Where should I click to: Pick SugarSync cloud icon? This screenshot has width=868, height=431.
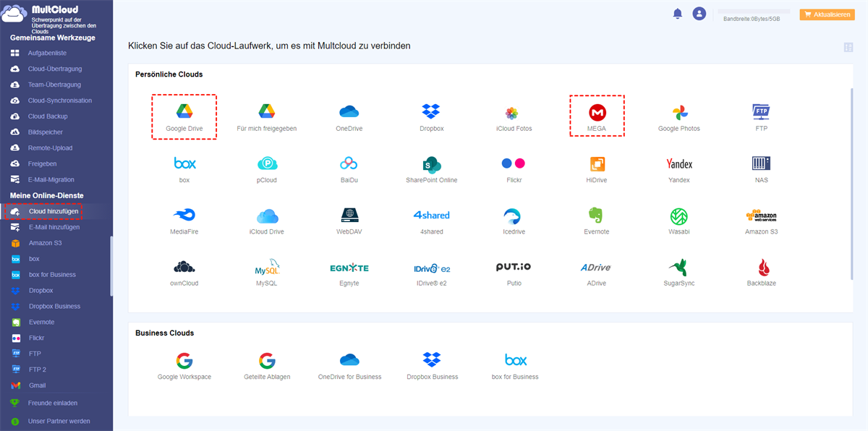(679, 267)
